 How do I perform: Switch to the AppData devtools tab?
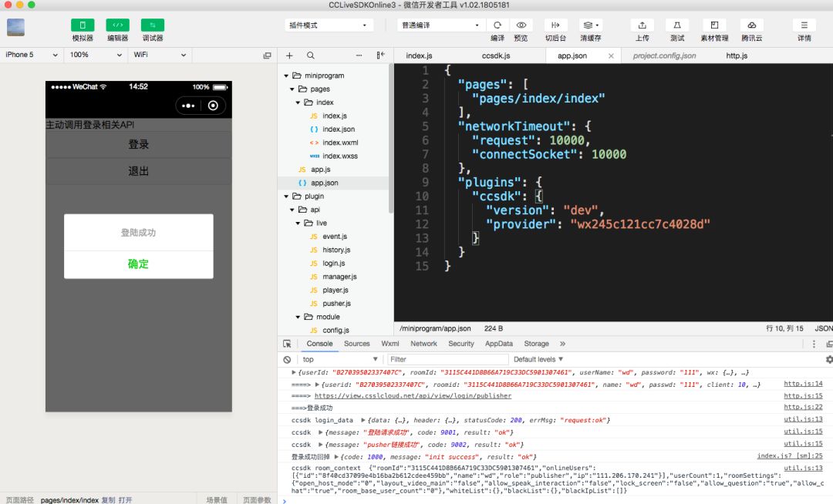click(499, 344)
